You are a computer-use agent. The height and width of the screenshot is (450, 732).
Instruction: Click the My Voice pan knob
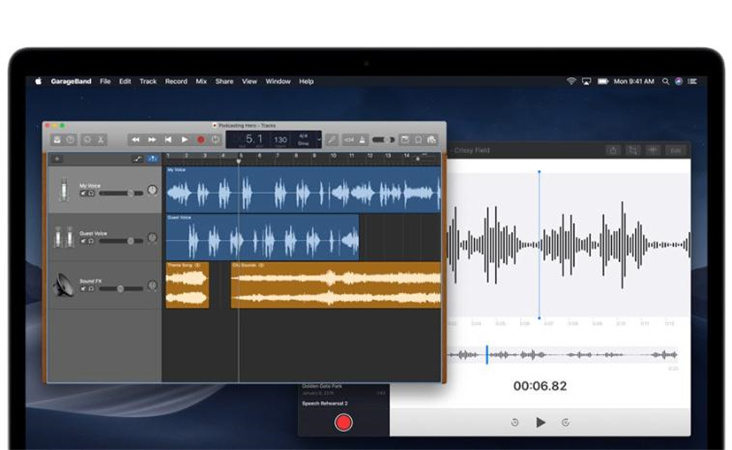pyautogui.click(x=152, y=190)
